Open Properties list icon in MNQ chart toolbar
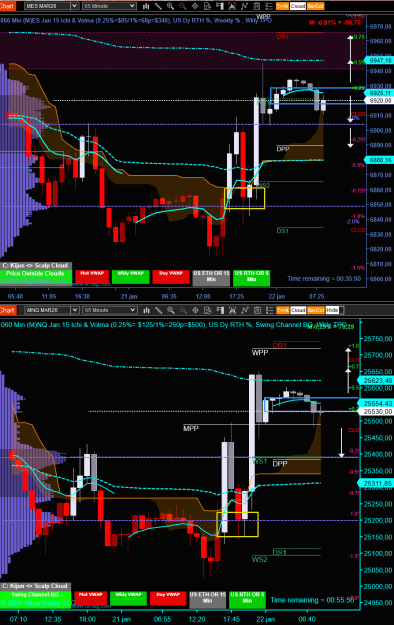This screenshot has width=394, height=625. pos(270,310)
